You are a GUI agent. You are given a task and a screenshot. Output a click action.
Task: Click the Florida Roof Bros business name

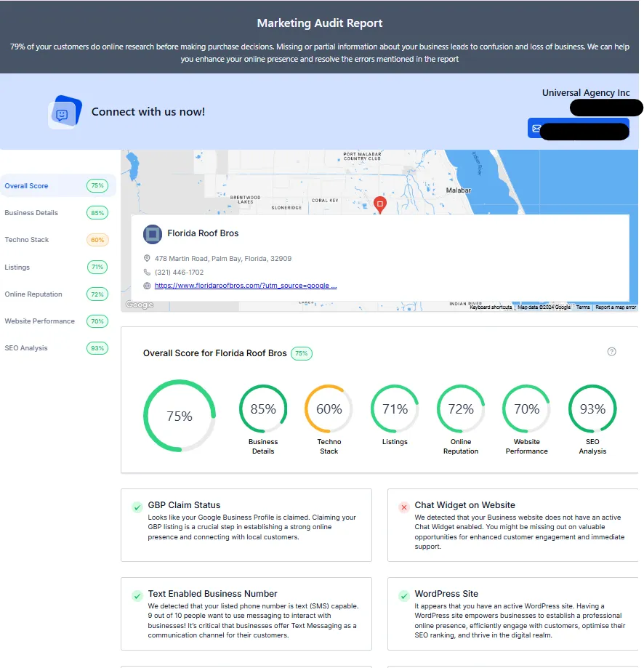click(204, 233)
